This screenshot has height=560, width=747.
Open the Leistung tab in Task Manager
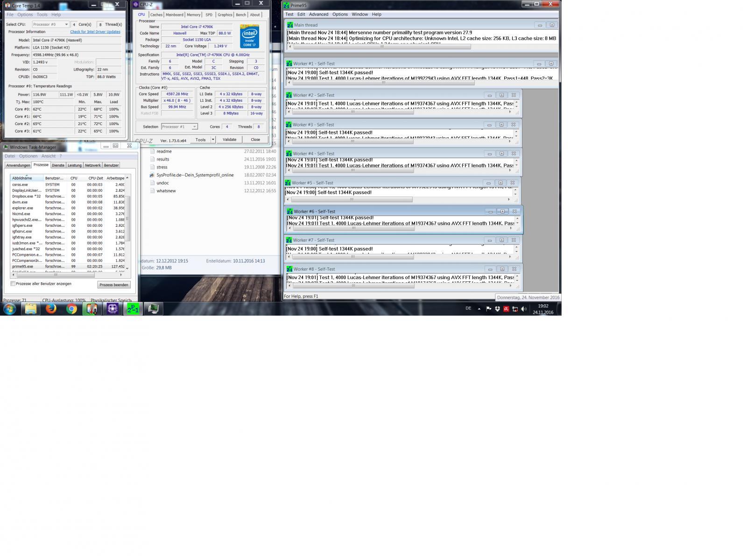click(75, 165)
